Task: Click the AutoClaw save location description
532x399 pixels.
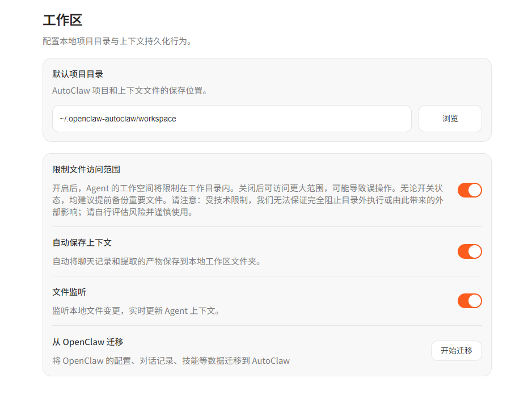Action: pos(129,90)
